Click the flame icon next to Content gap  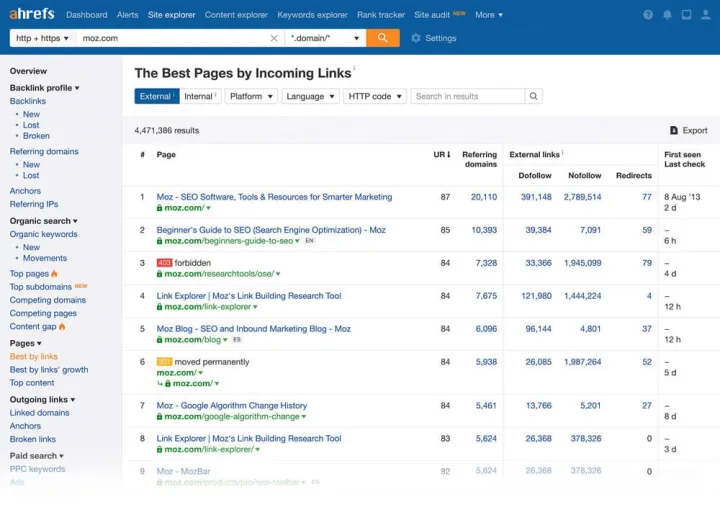62,326
